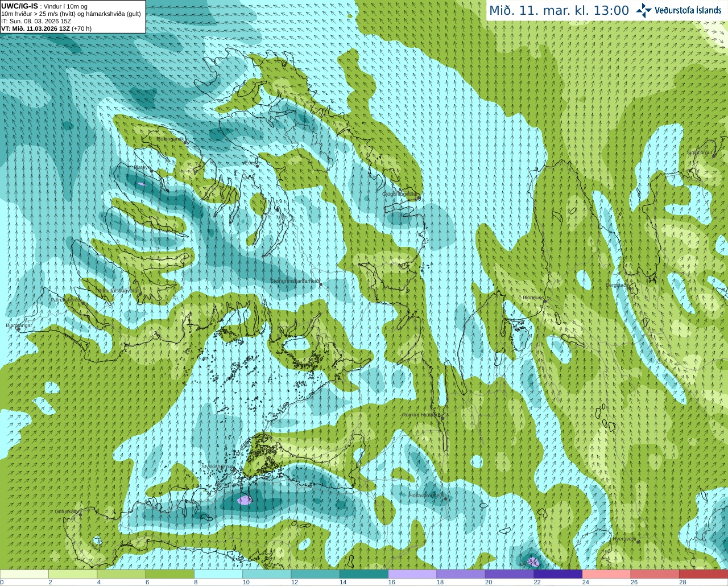This screenshot has height=586, width=728.
Task: Click the Veðurstofa Íslands logo emblem
Action: (x=644, y=10)
